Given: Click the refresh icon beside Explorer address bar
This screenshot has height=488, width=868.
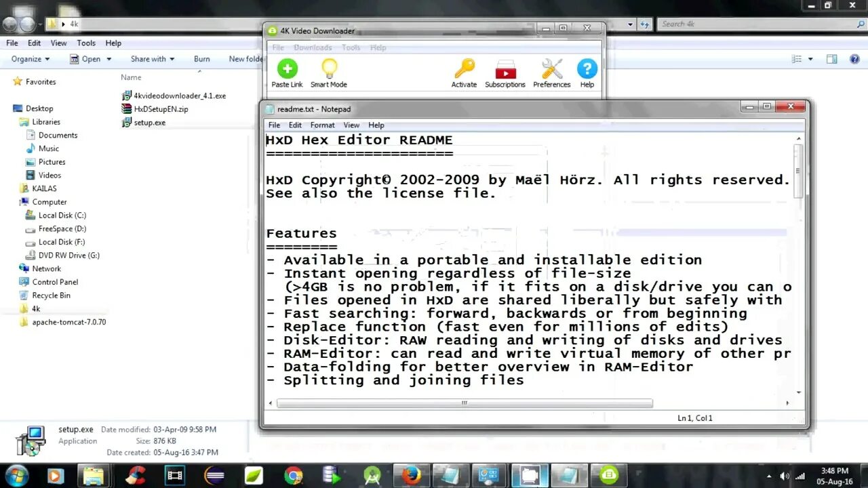Looking at the screenshot, I should click(x=645, y=24).
